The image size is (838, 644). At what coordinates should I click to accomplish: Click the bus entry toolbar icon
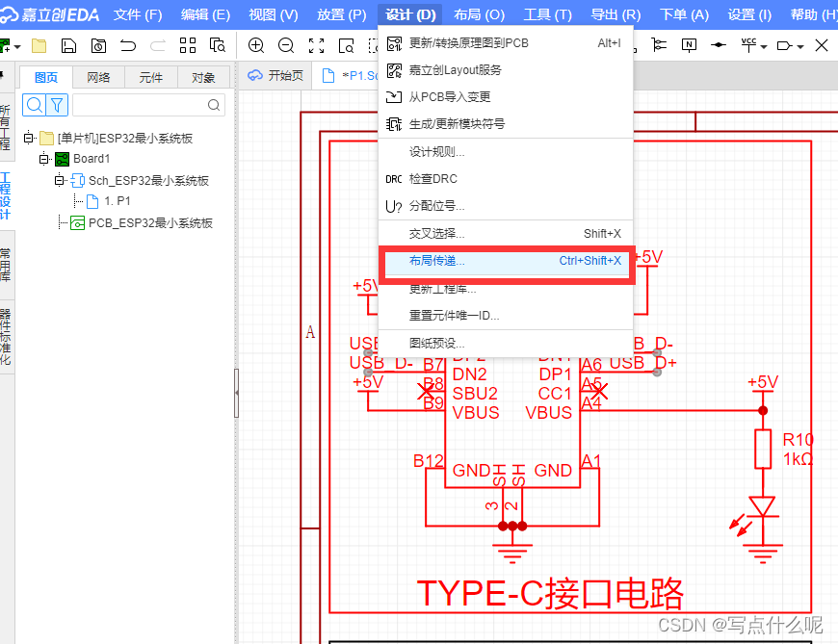pos(659,45)
